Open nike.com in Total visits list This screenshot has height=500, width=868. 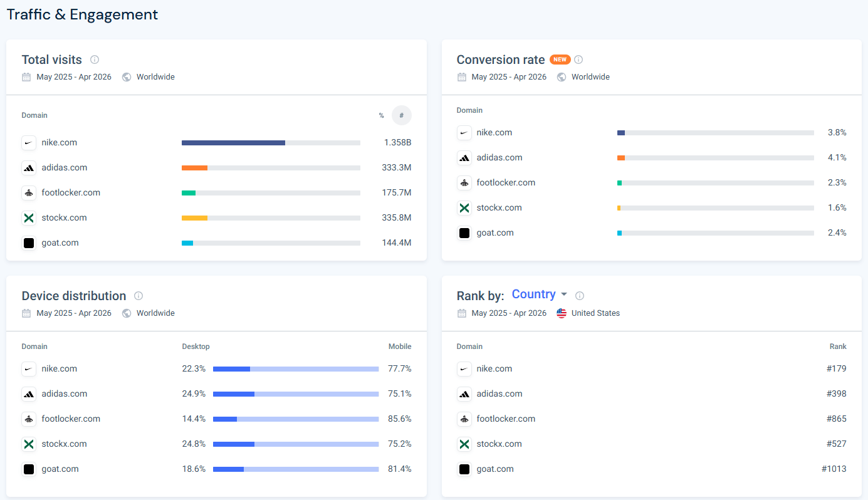point(60,143)
